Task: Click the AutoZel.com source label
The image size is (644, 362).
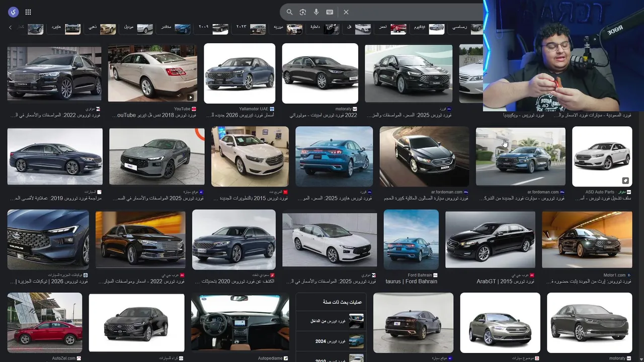Action: tap(63, 358)
